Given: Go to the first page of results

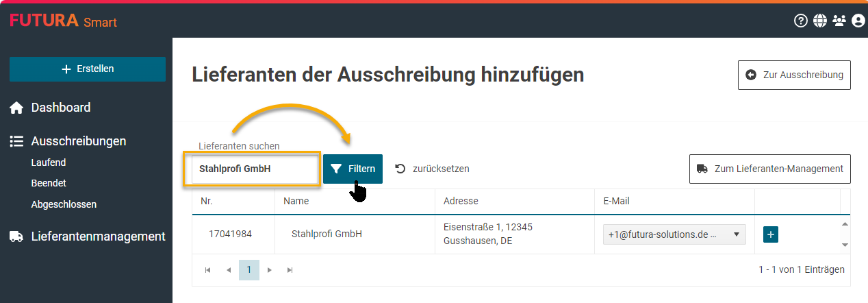Looking at the screenshot, I should tap(207, 270).
